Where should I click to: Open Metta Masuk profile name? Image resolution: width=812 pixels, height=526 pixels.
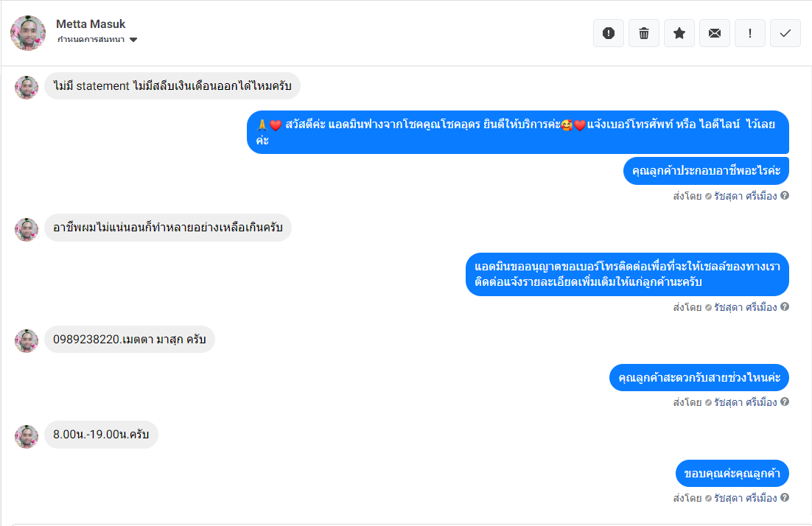91,24
